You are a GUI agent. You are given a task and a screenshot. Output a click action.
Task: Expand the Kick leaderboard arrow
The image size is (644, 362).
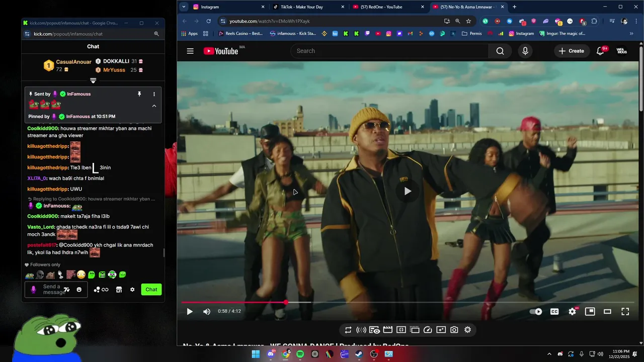(93, 80)
